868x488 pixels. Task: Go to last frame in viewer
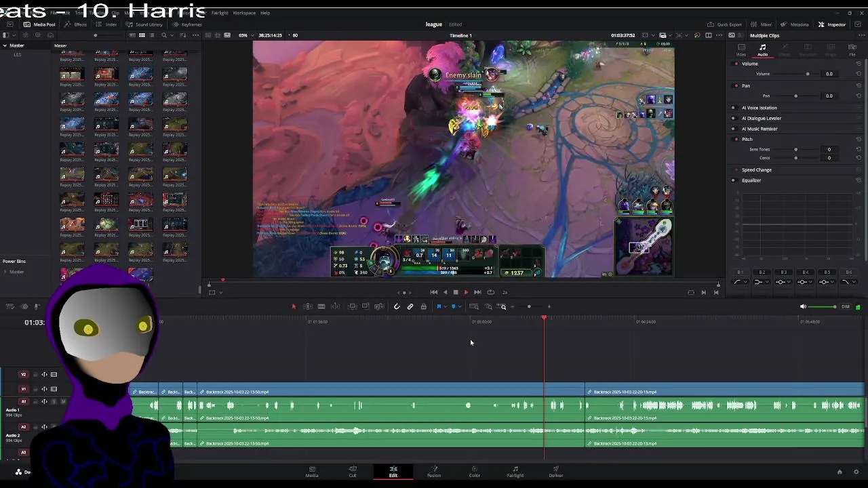click(x=477, y=292)
